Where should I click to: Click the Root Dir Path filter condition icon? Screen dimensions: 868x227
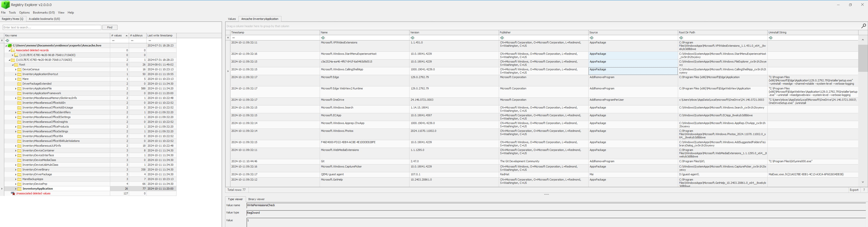click(x=681, y=38)
